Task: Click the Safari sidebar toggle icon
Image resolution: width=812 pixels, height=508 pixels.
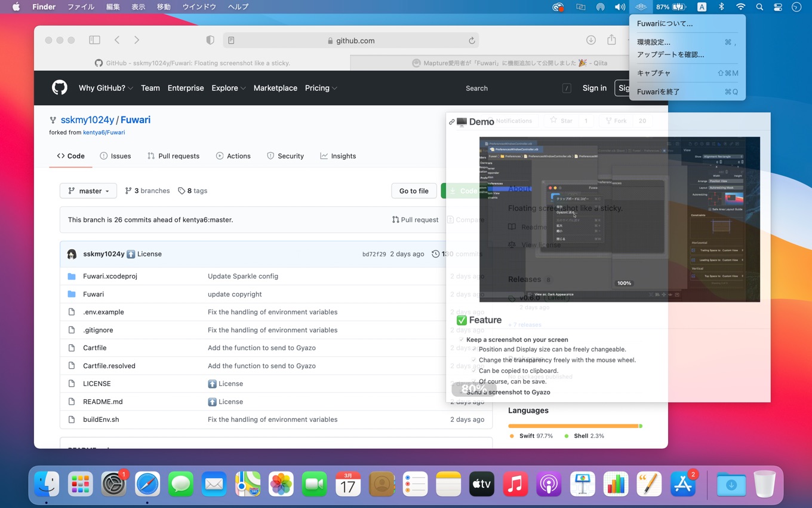Action: (x=94, y=40)
